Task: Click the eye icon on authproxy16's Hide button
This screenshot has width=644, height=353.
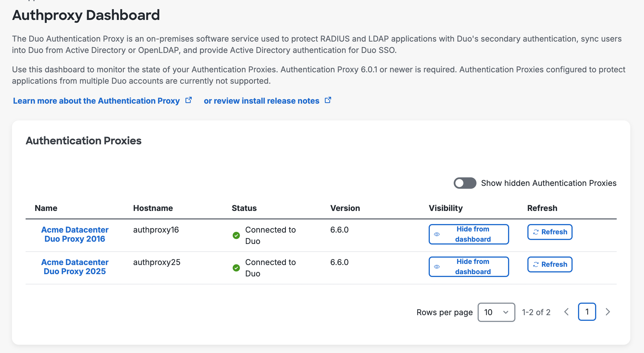Action: (437, 234)
